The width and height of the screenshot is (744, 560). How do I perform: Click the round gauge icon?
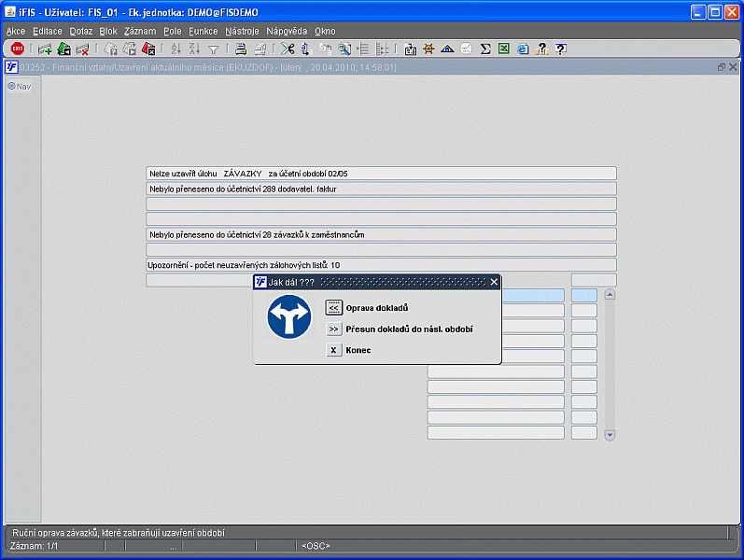pyautogui.click(x=467, y=49)
